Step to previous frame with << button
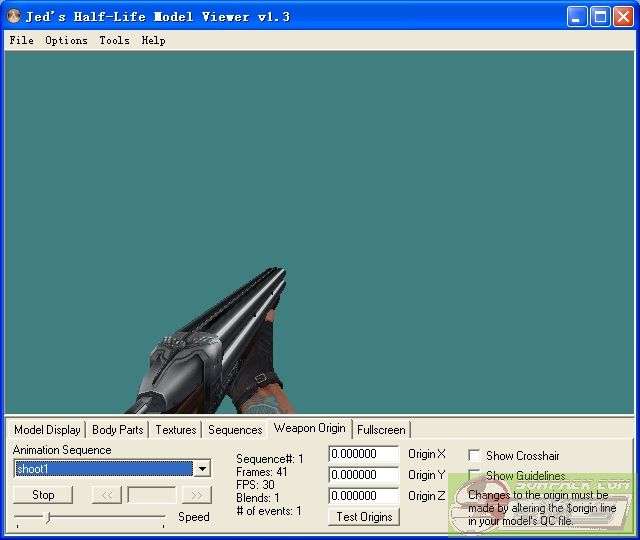Image resolution: width=640 pixels, height=540 pixels. 106,495
